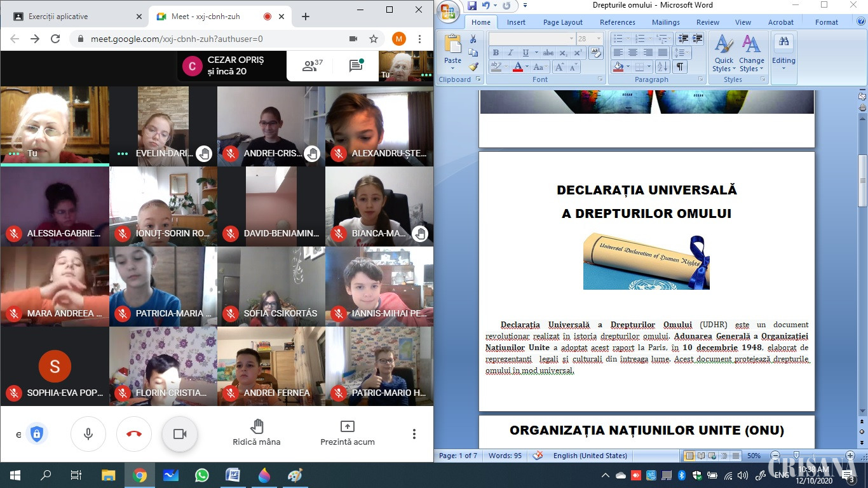Toggle the camera in Meet
The height and width of the screenshot is (488, 868).
[x=180, y=434]
